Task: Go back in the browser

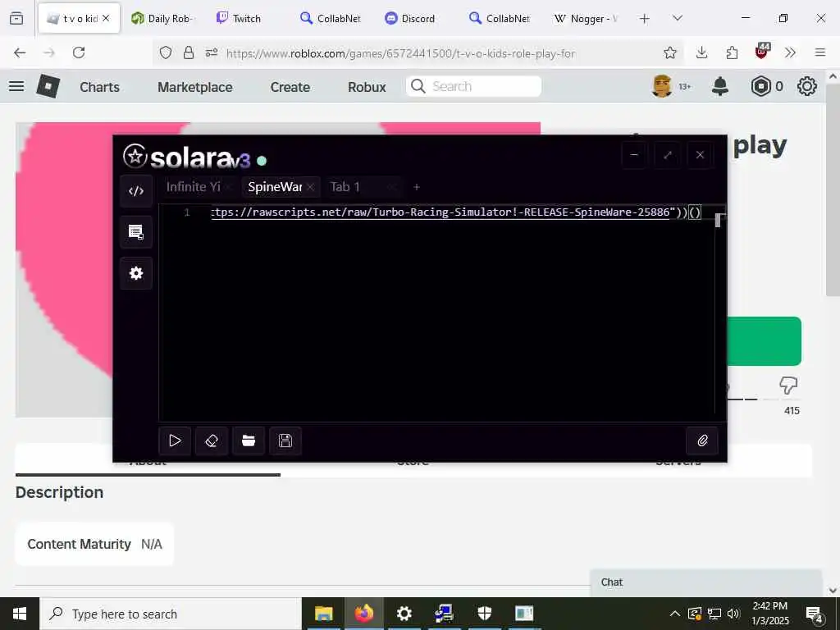Action: (20, 52)
